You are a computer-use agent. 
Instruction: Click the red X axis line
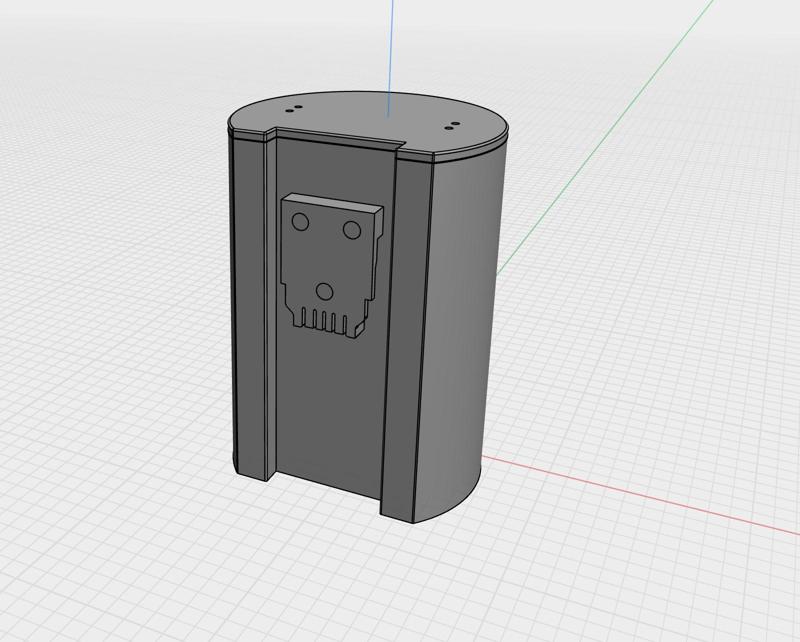(640, 495)
